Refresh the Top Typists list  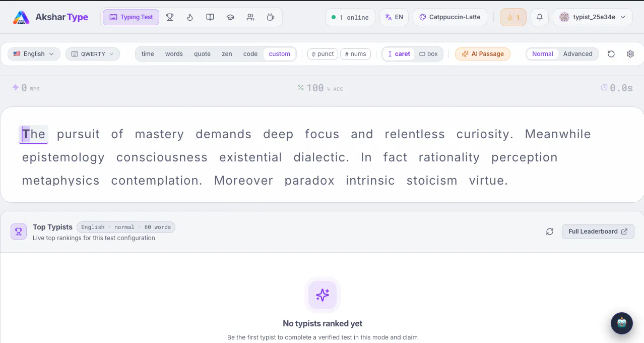(550, 232)
